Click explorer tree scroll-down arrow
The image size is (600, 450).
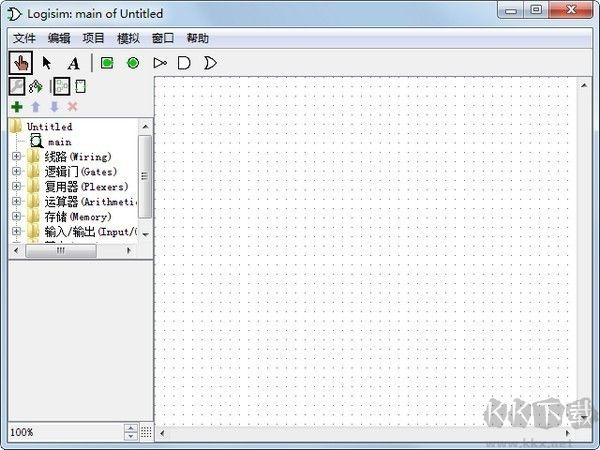(x=145, y=234)
